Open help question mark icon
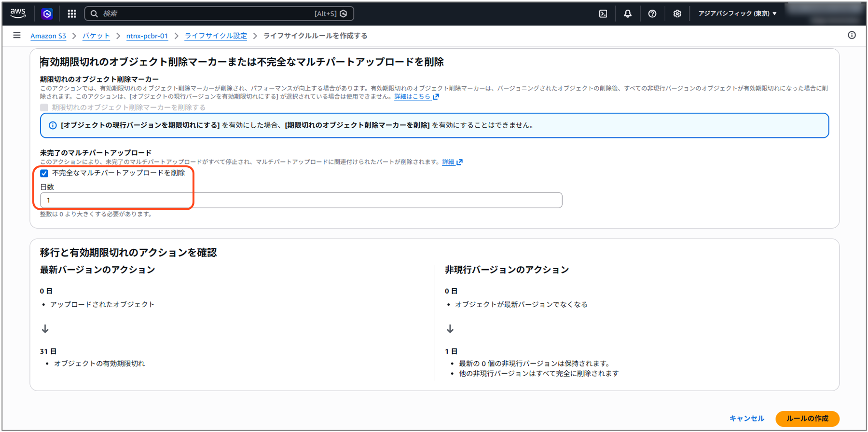The width and height of the screenshot is (868, 432). coord(652,13)
